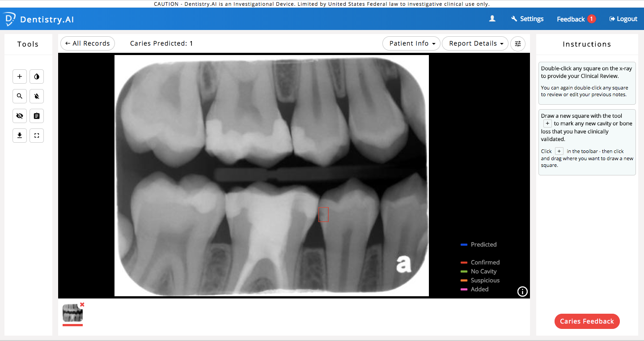Select the draw new square tool
This screenshot has height=341, width=644.
point(20,77)
